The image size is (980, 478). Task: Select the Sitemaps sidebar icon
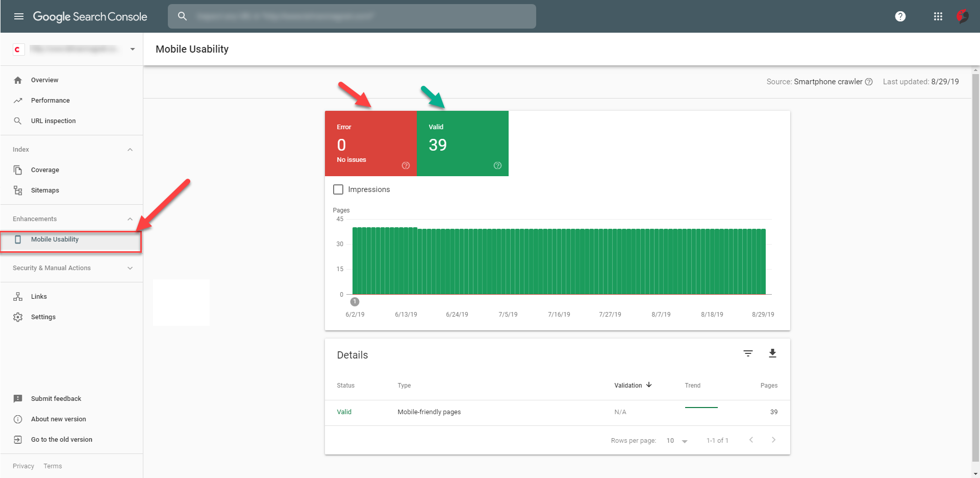pyautogui.click(x=18, y=190)
